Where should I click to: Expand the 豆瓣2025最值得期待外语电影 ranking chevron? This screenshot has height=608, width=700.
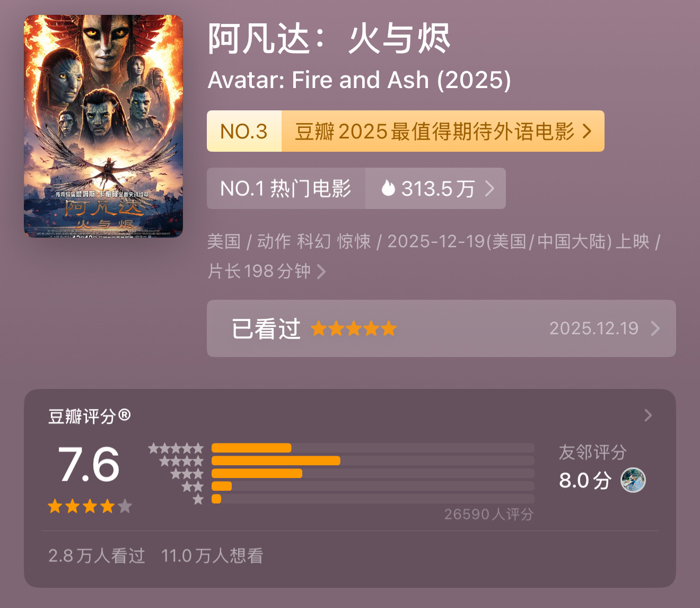[x=587, y=131]
